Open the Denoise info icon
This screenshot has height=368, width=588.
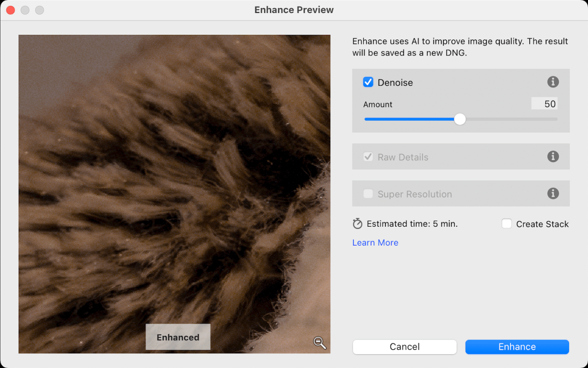[x=553, y=82]
